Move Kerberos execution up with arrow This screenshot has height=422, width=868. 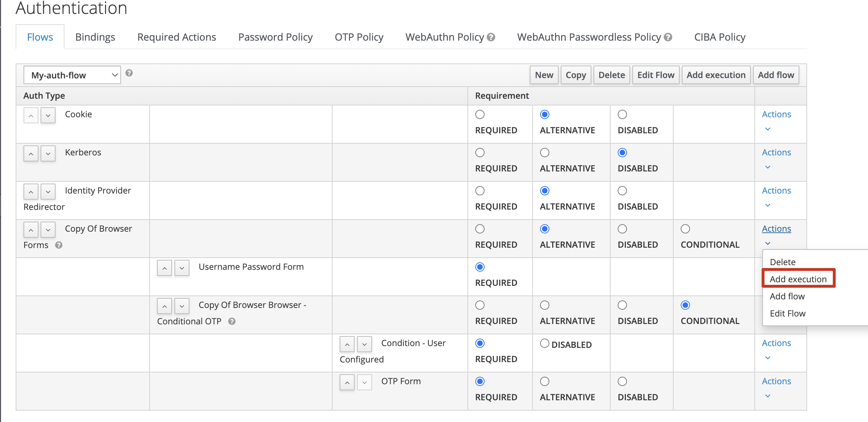pyautogui.click(x=31, y=154)
